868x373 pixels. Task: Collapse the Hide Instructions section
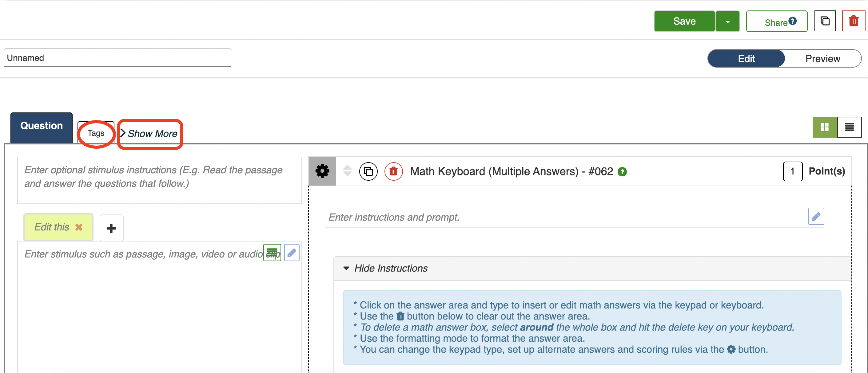pyautogui.click(x=390, y=268)
